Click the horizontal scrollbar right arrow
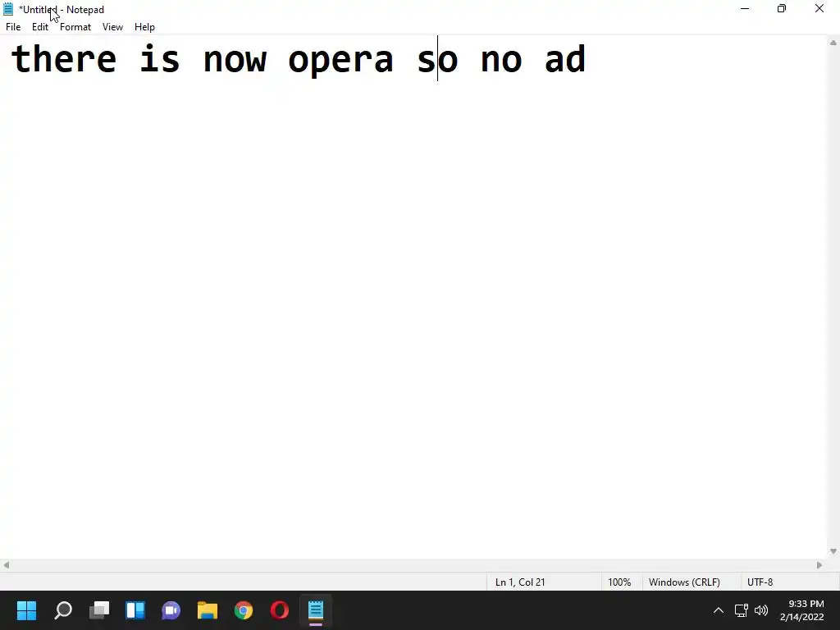 (x=819, y=565)
